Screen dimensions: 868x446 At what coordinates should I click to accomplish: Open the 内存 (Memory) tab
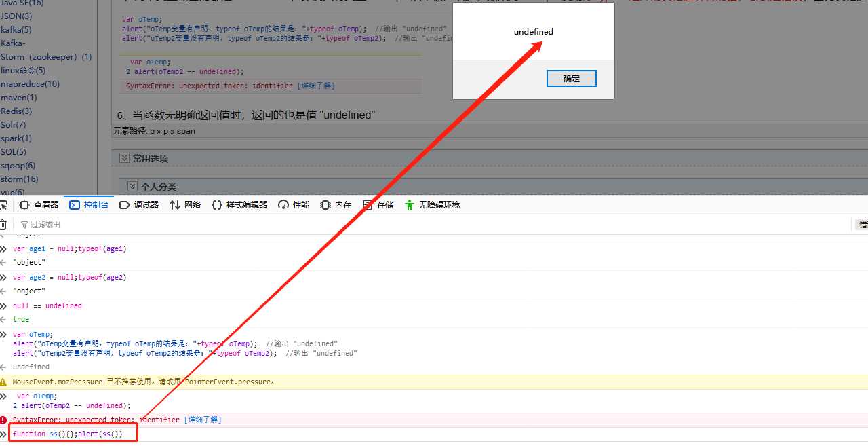click(x=336, y=205)
